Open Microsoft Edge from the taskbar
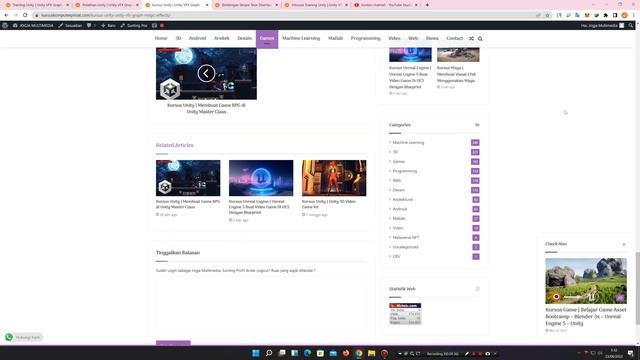Screen dimensions: 640x360 [307, 353]
